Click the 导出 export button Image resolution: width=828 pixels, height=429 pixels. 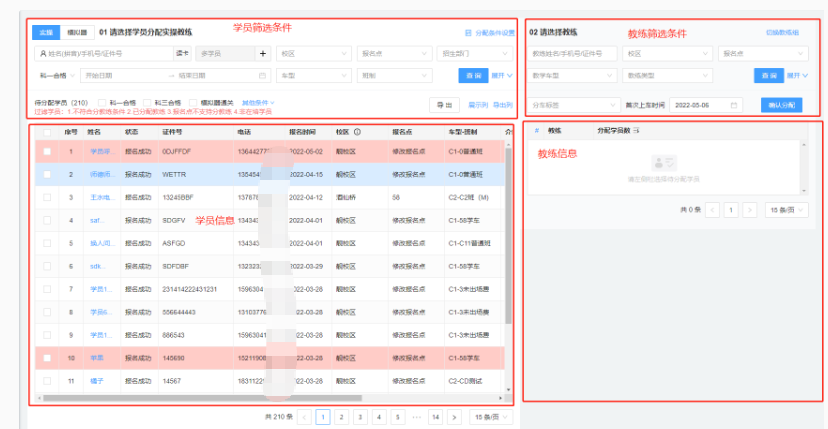pyautogui.click(x=444, y=104)
